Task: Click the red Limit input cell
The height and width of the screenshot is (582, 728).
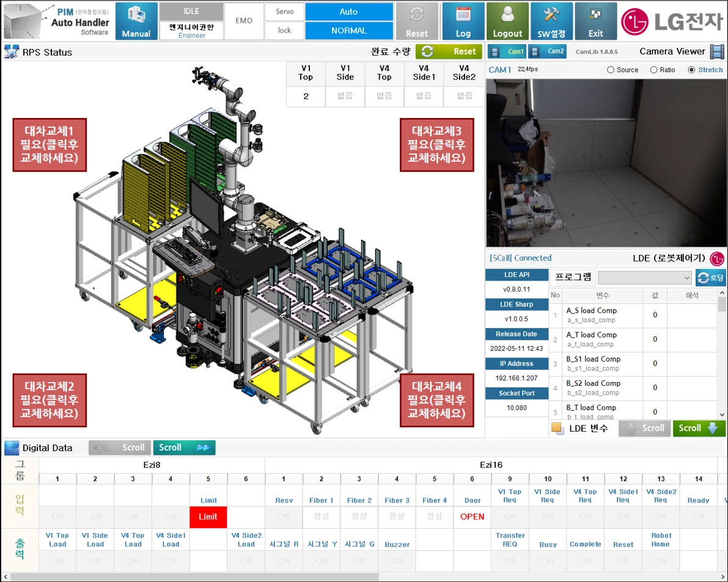Action: [x=208, y=517]
